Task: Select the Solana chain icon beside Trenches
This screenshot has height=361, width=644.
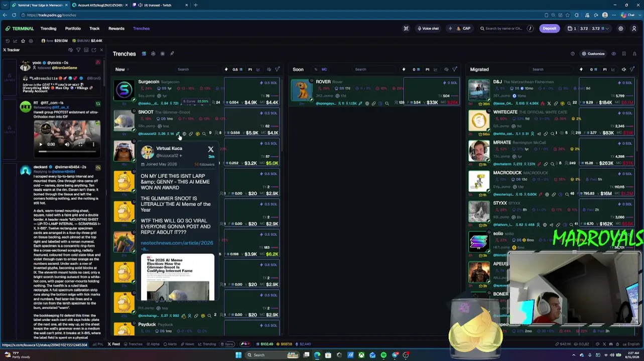Action: pyautogui.click(x=144, y=54)
